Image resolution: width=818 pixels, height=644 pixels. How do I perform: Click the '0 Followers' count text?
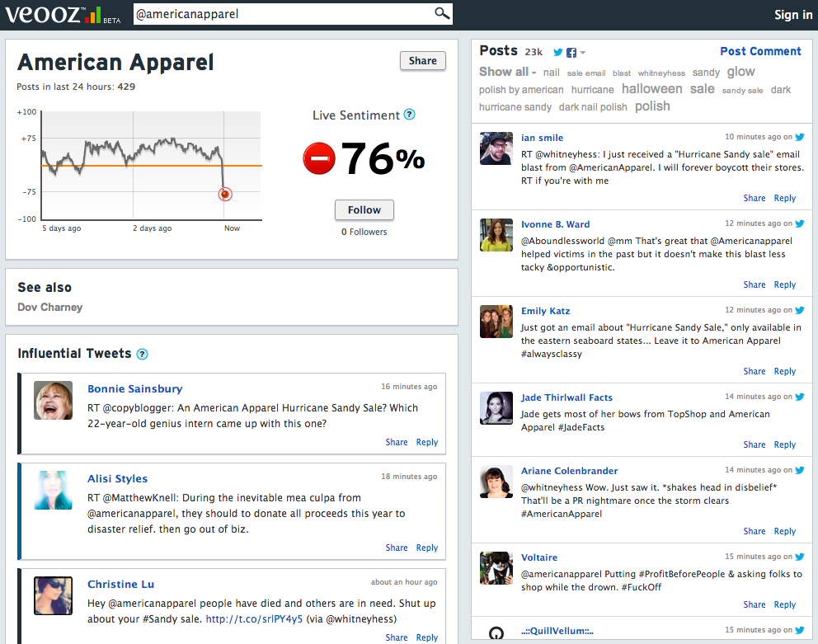point(364,232)
